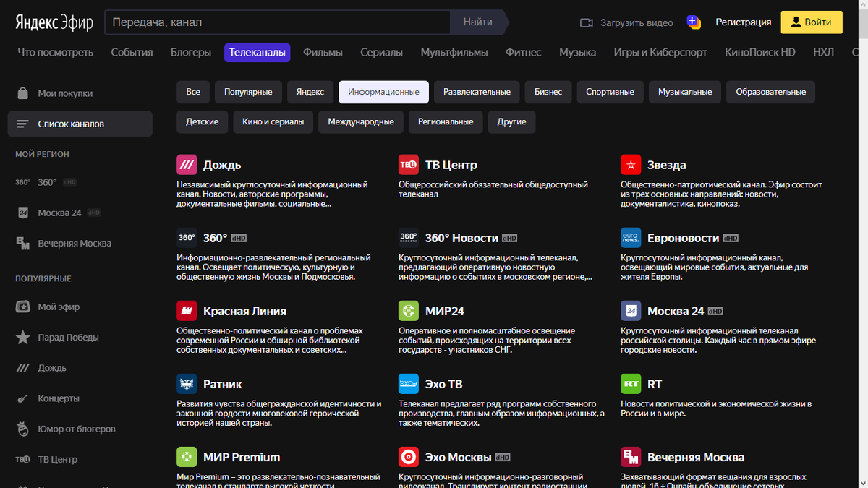
Task: Click the Мои покупки sidebar link
Action: 65,93
